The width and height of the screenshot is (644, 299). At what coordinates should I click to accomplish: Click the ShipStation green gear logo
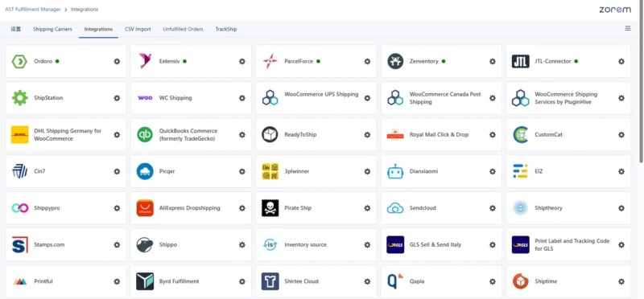[19, 98]
